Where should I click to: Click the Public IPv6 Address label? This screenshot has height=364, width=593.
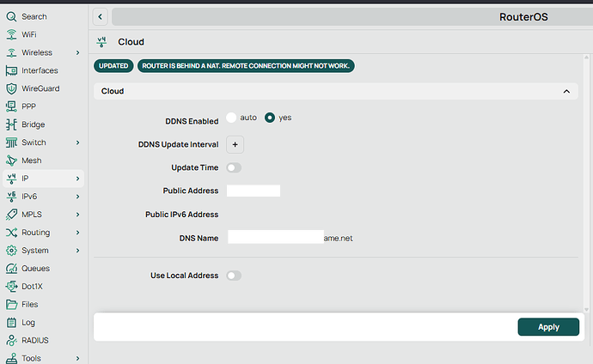[x=182, y=215]
